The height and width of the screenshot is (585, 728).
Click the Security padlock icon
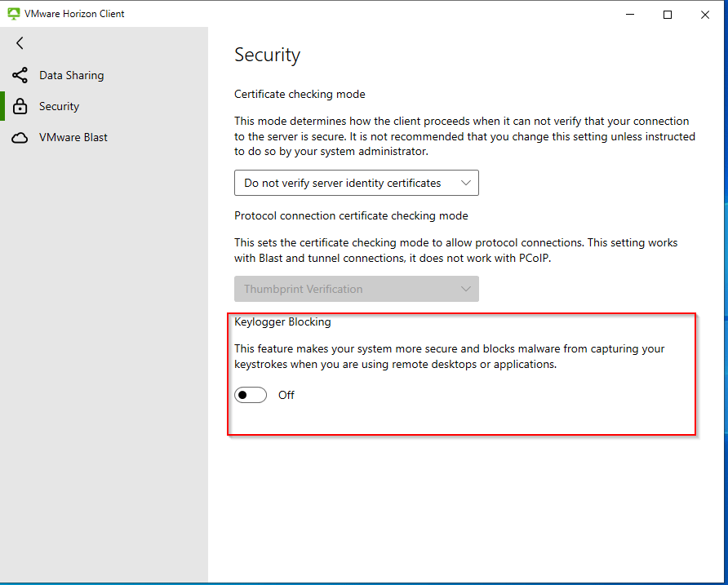click(20, 107)
